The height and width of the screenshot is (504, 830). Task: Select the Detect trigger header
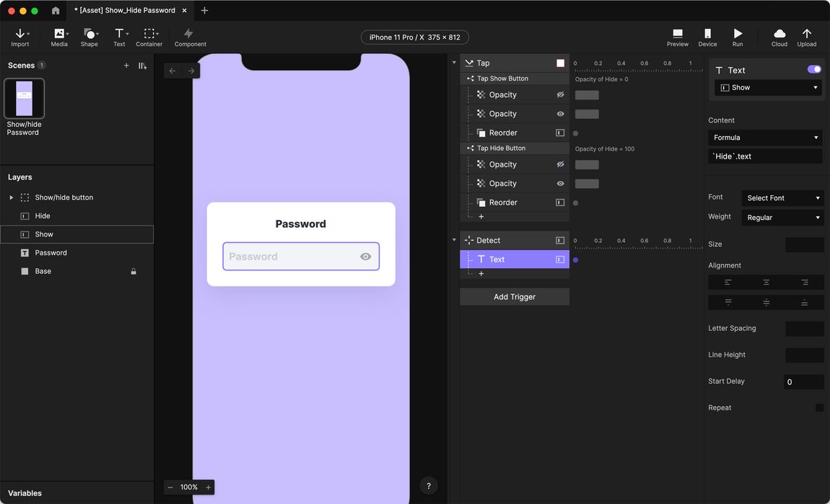[x=515, y=241]
